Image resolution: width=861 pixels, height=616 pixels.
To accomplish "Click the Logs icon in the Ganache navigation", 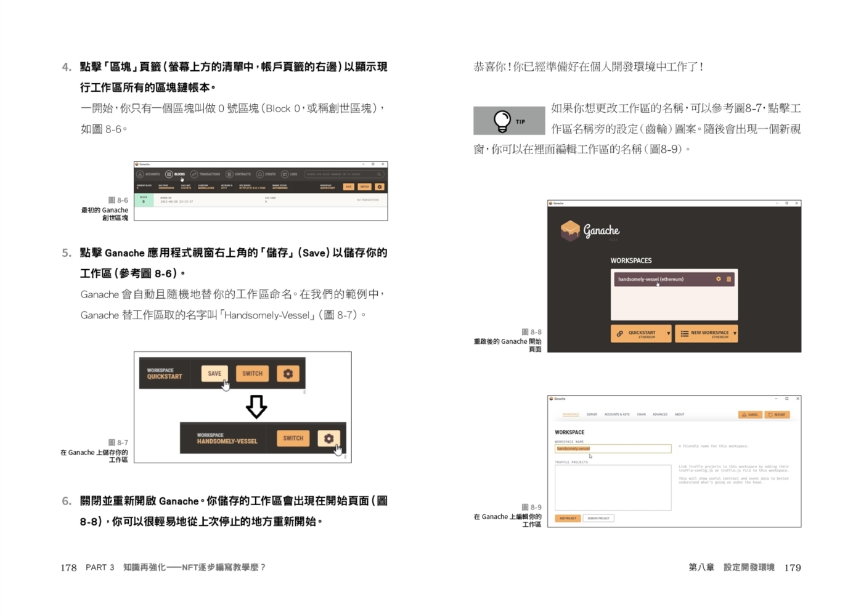I will coord(285,174).
